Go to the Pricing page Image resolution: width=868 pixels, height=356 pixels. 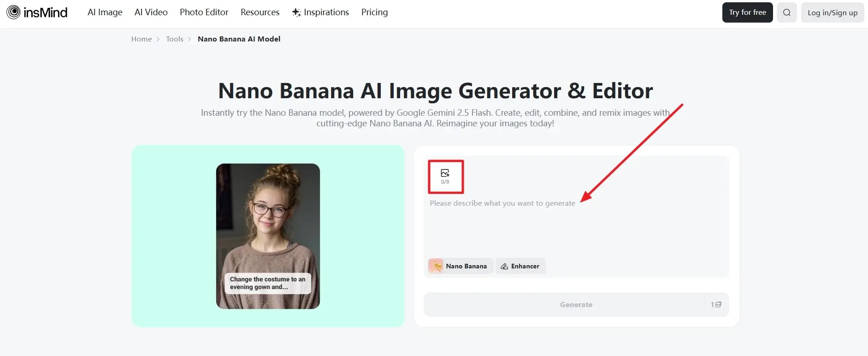click(x=374, y=12)
